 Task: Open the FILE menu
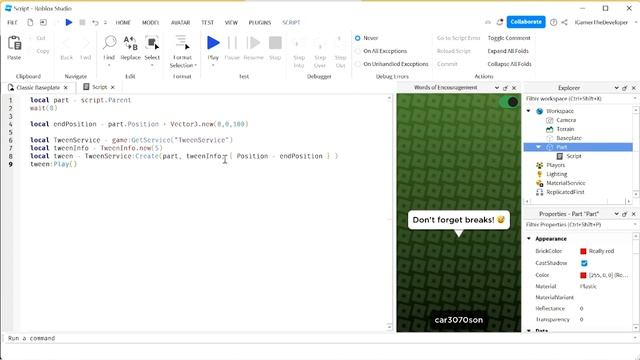[x=12, y=22]
